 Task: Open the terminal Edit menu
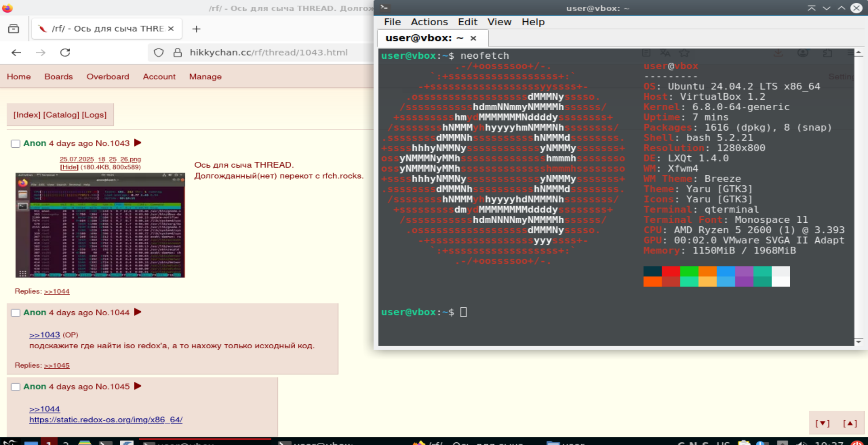click(467, 22)
